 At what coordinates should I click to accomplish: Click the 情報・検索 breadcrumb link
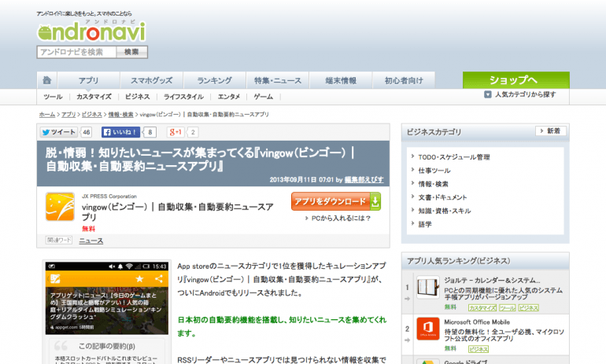click(x=120, y=115)
